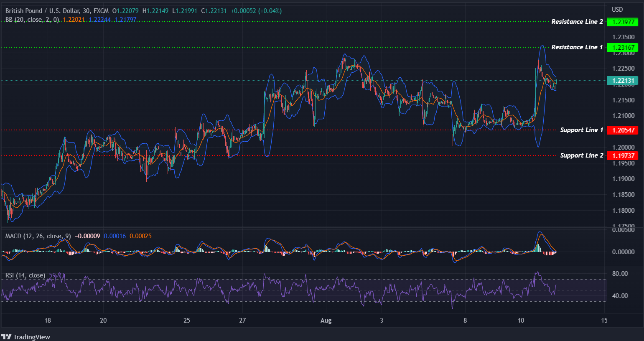Select the Resistance Line 1 text label
This screenshot has width=644, height=341.
pos(577,47)
